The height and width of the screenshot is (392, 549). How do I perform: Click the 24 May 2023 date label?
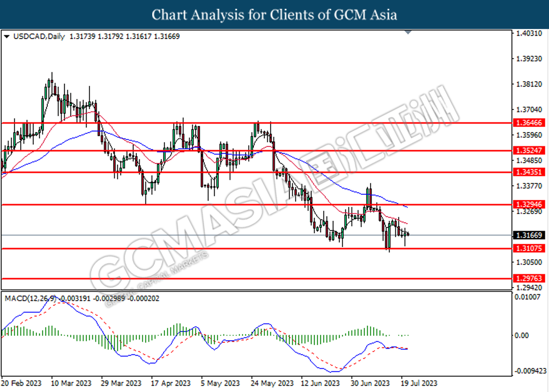272,383
